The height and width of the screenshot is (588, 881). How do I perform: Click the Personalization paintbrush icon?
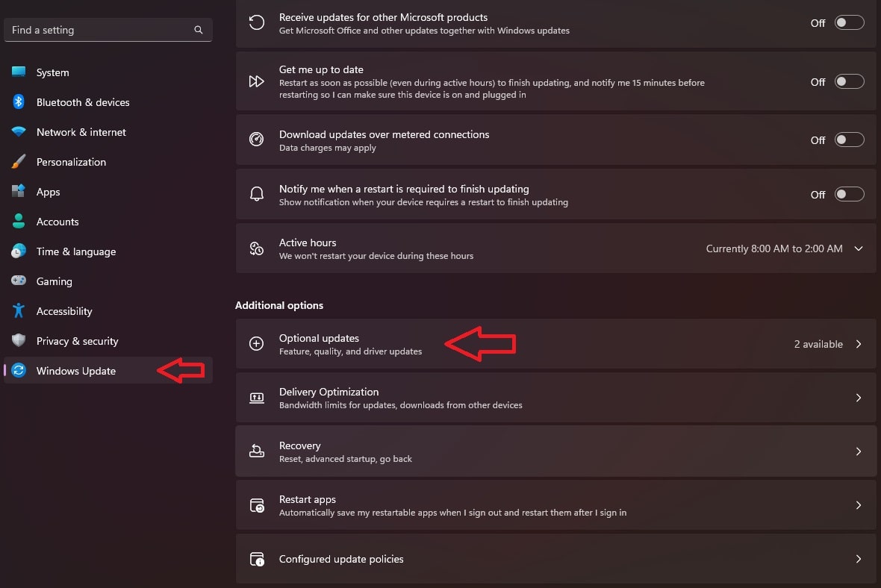(19, 161)
